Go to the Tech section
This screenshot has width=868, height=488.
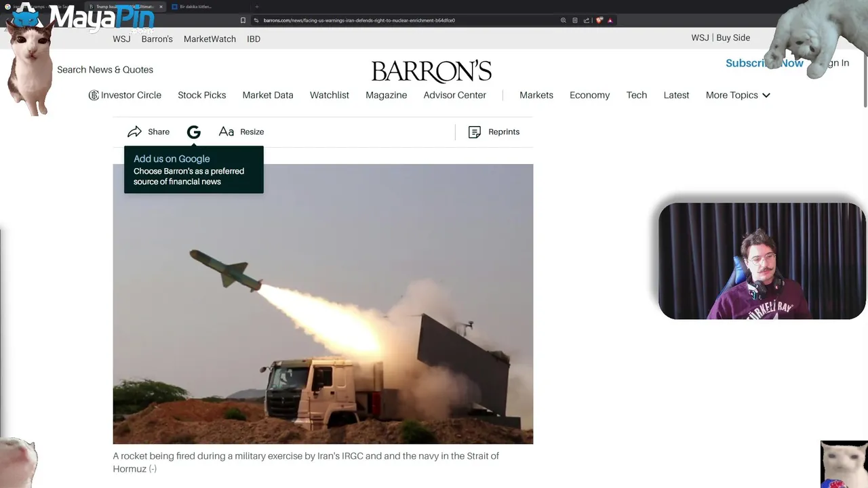click(x=637, y=96)
